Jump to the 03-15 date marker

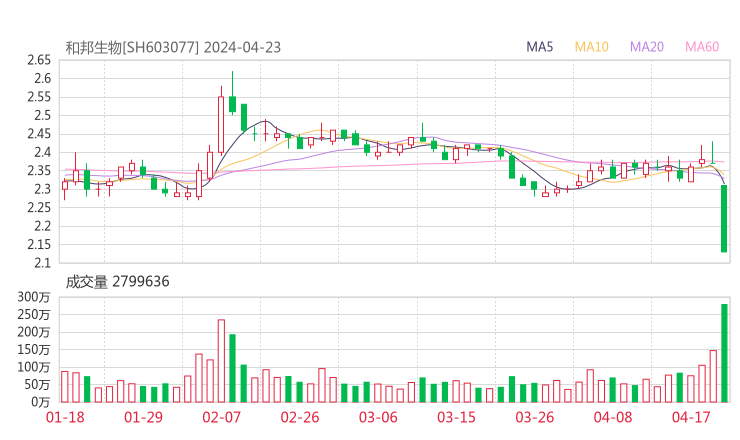pos(455,417)
